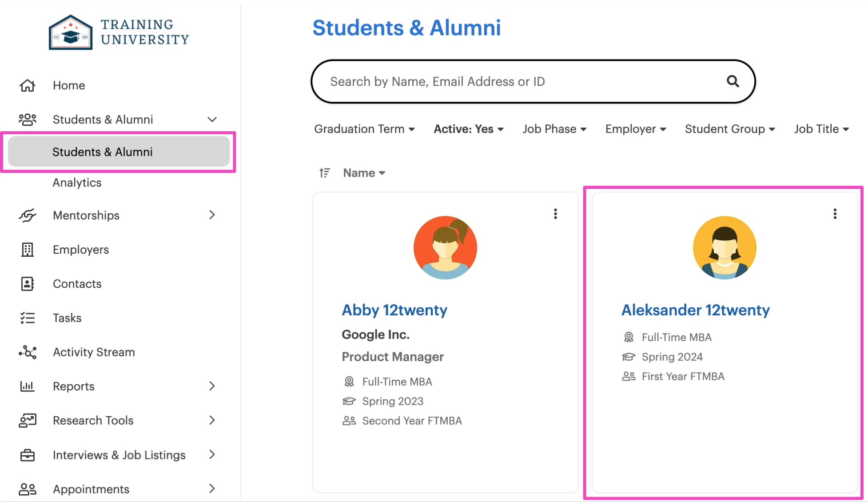Image resolution: width=868 pixels, height=502 pixels.
Task: Click the Appointments people icon
Action: tap(28, 489)
